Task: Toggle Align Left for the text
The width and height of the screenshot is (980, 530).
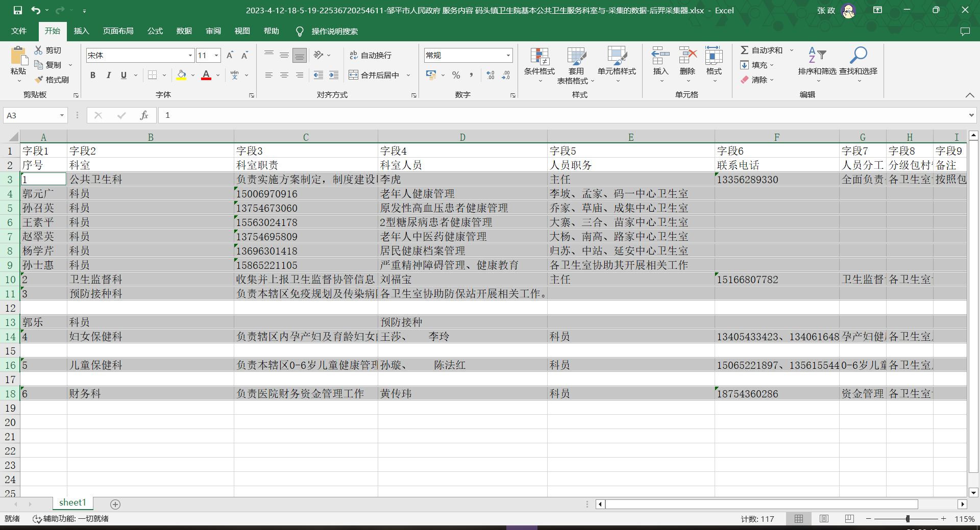Action: tap(269, 75)
